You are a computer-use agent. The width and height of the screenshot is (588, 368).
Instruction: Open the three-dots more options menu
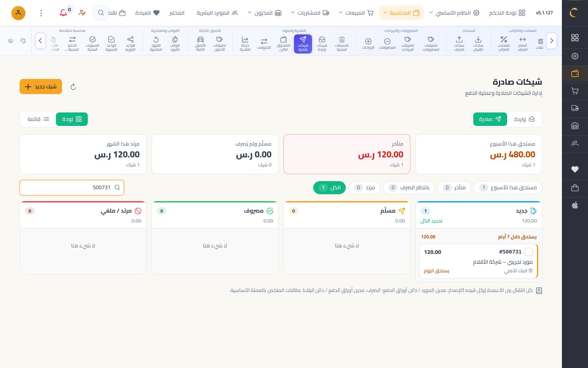pos(41,13)
